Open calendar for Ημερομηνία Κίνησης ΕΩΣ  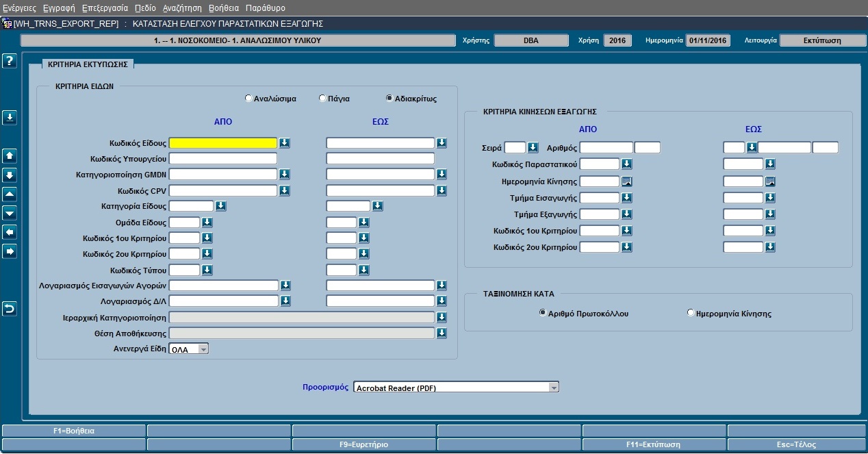(770, 181)
